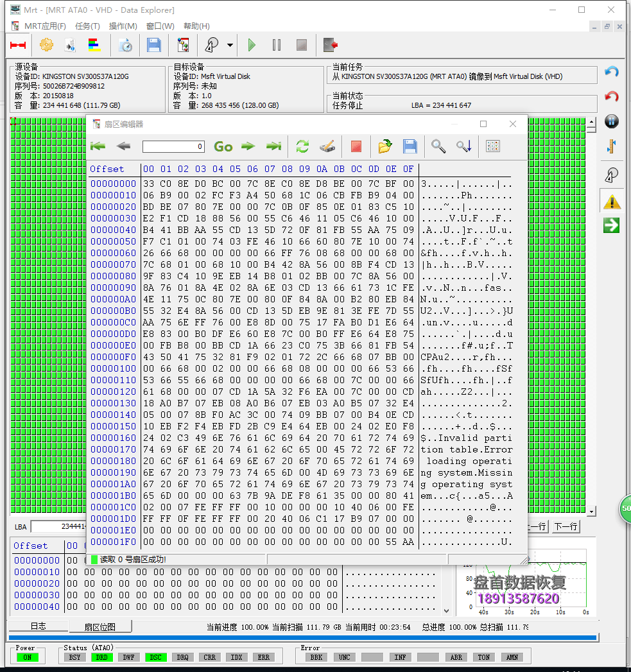Click the dark round pause icon on sidebar

click(612, 121)
